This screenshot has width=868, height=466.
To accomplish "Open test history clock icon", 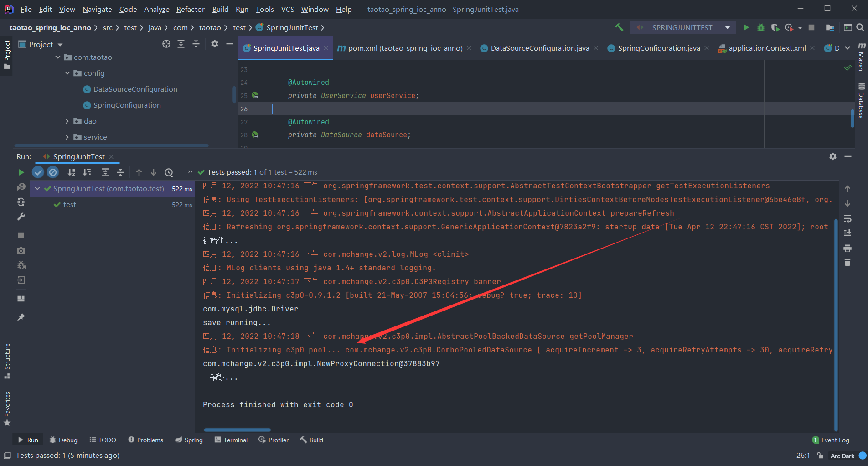I will pos(169,172).
